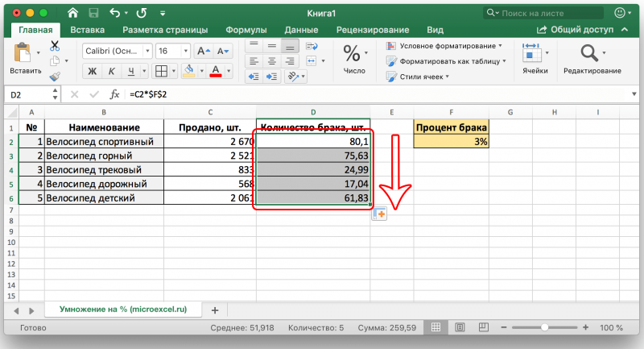Open Стили ячеек menu
The height and width of the screenshot is (349, 644).
(418, 77)
